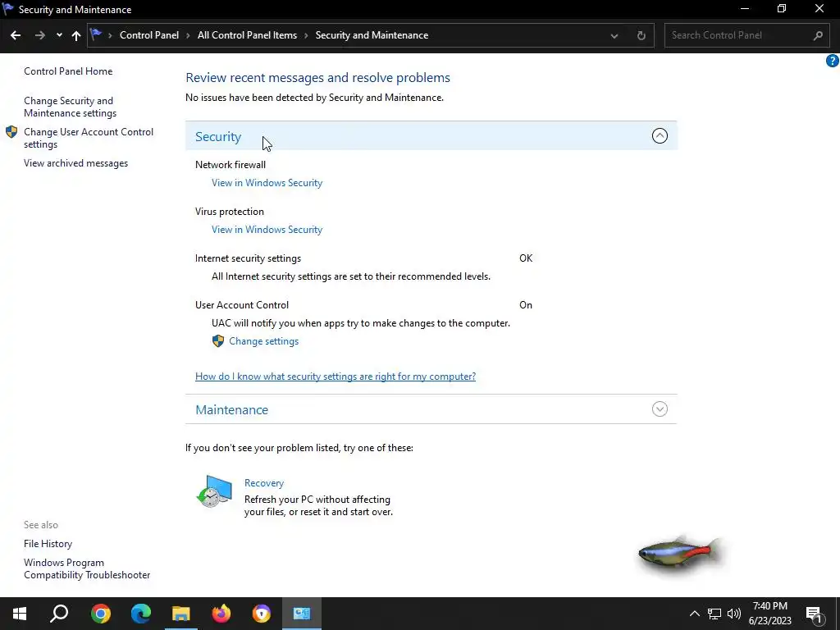Launch Google Chrome from taskbar
The image size is (840, 630).
click(x=101, y=614)
